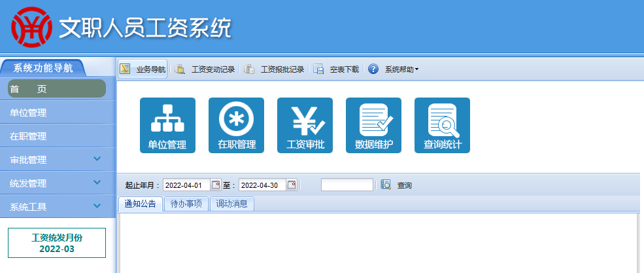Select 首页 in the navigation sidebar
644x273 pixels.
pyautogui.click(x=56, y=89)
